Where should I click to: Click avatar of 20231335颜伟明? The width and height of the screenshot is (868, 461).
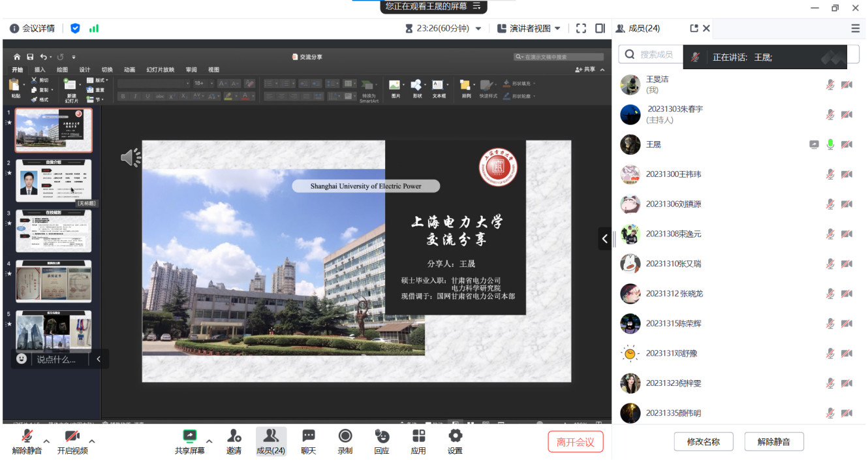click(x=630, y=413)
